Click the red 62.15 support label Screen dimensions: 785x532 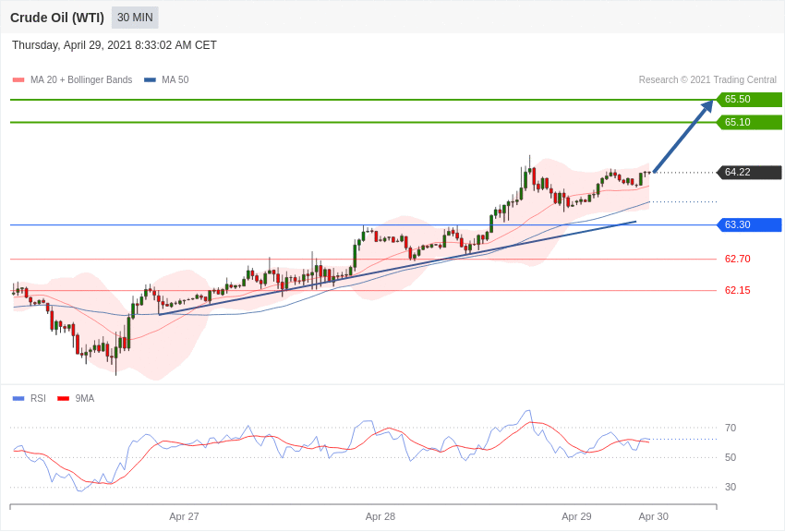737,290
